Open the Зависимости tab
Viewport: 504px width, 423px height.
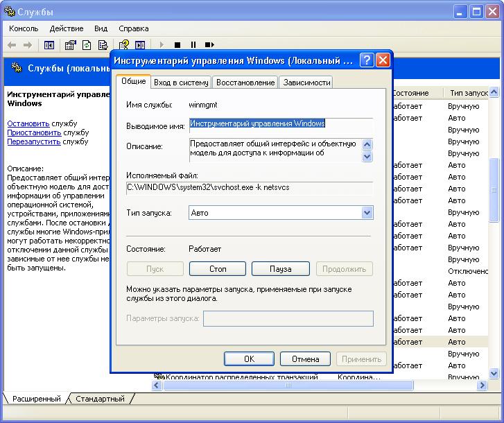tap(306, 83)
